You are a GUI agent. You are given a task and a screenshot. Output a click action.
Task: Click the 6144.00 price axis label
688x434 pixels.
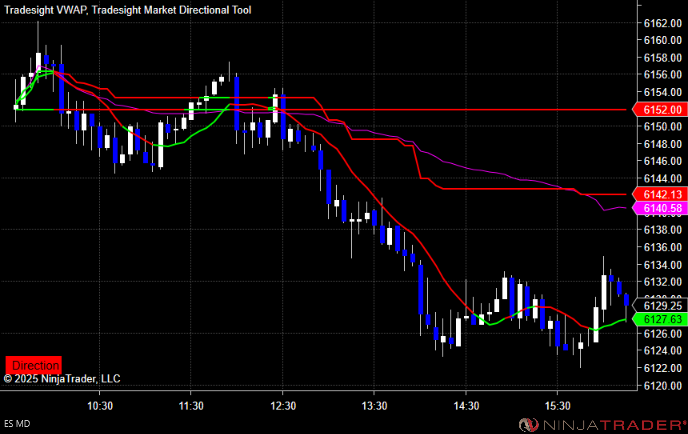pos(663,178)
